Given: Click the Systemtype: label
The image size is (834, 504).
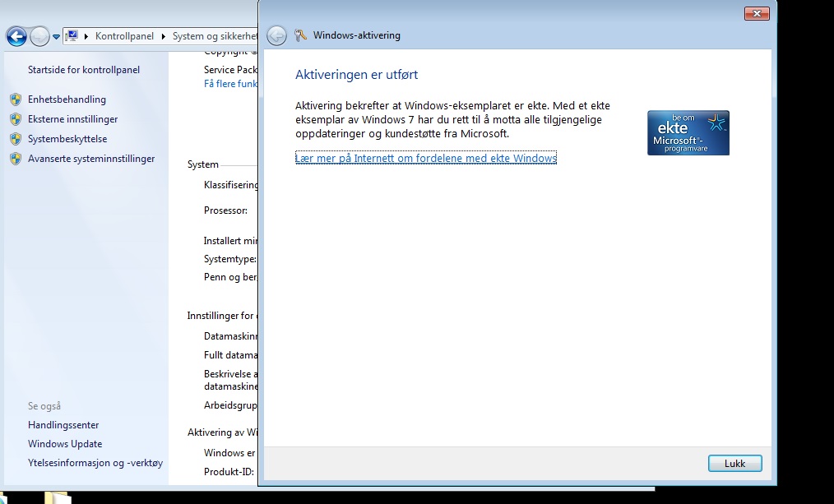Looking at the screenshot, I should pyautogui.click(x=229, y=259).
